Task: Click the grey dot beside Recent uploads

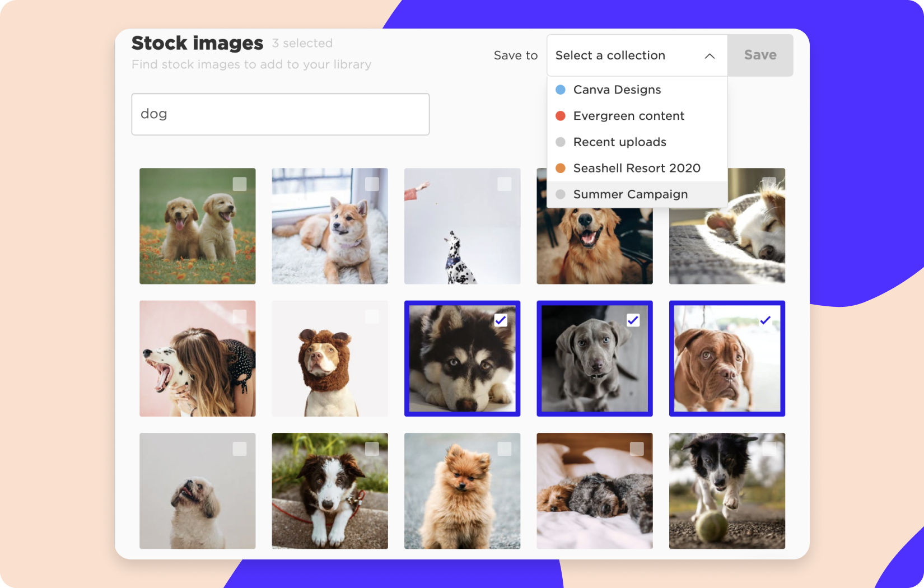Action: pyautogui.click(x=561, y=142)
